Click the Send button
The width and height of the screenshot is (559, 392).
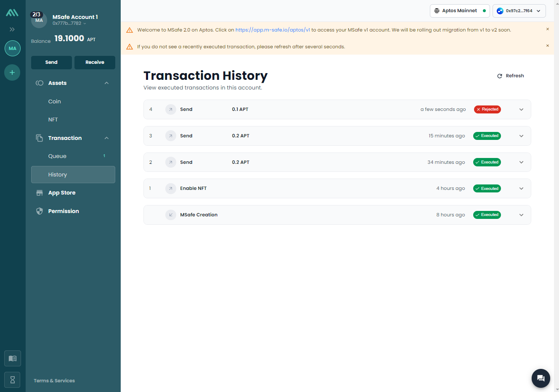click(51, 62)
